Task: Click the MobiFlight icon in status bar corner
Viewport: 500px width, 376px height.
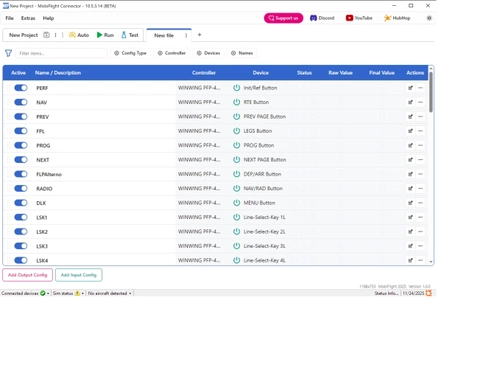Action: click(x=429, y=293)
